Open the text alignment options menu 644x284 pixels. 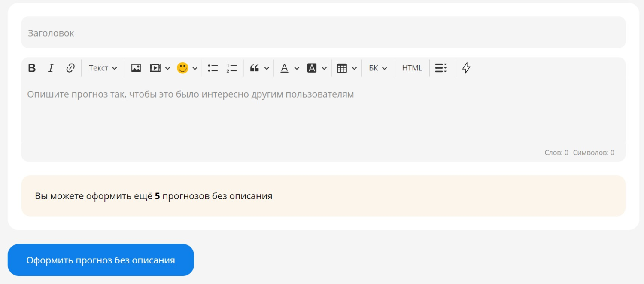441,68
